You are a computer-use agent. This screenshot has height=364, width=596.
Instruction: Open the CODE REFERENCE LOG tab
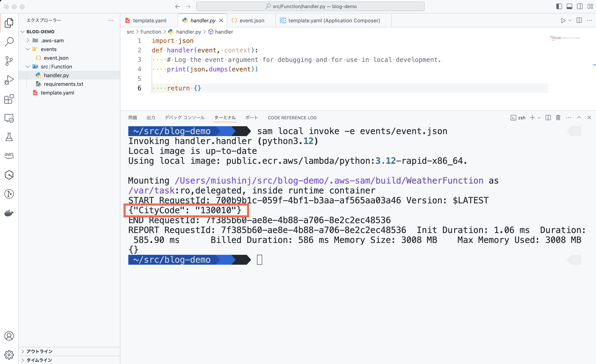tap(292, 118)
